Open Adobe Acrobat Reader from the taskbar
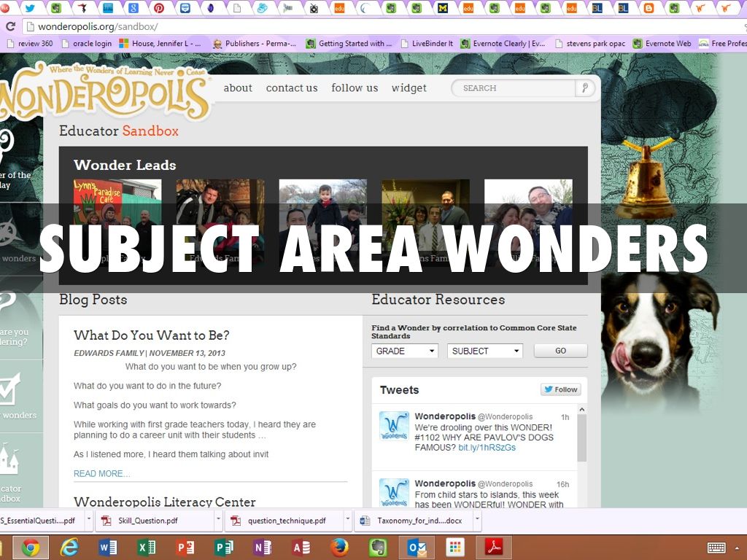 (x=493, y=547)
